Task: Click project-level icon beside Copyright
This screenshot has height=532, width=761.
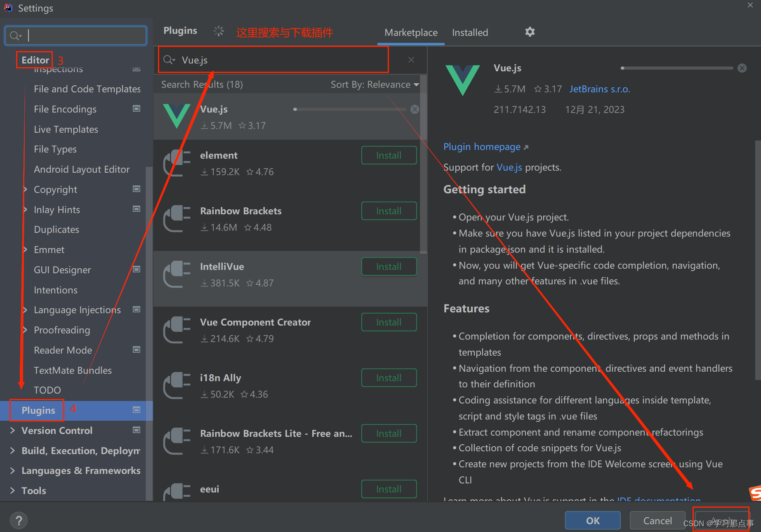Action: coord(137,189)
